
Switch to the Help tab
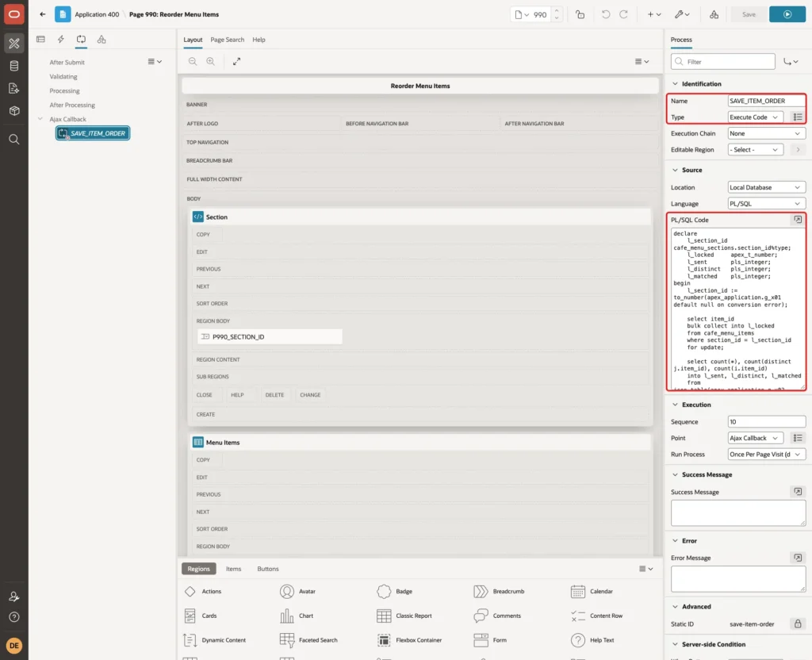coord(259,40)
